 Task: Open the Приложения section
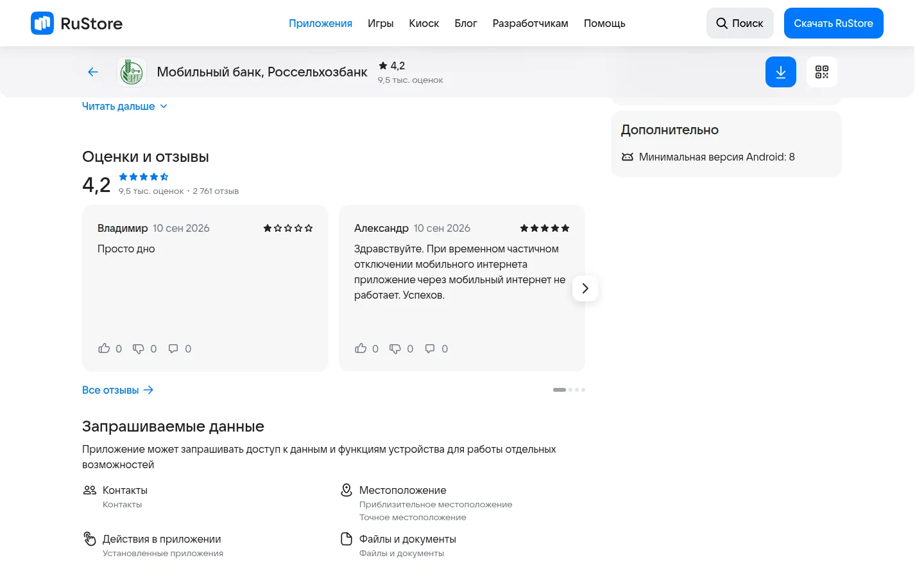click(320, 23)
